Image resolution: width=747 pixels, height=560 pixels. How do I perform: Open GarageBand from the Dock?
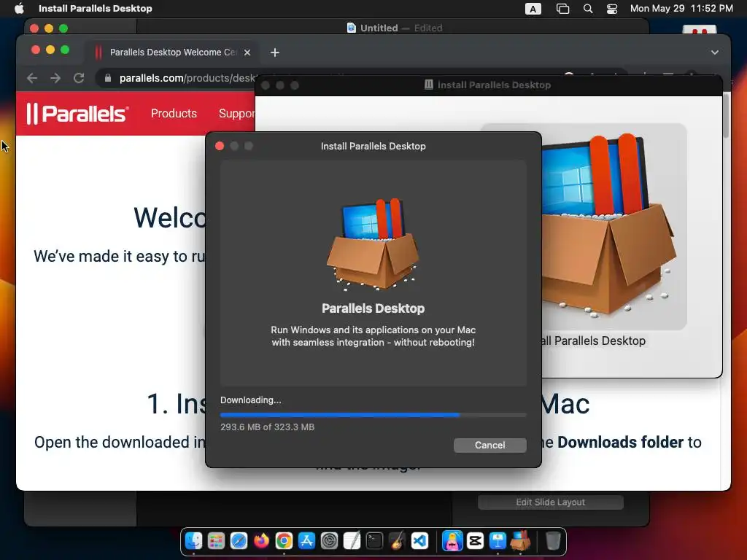397,541
